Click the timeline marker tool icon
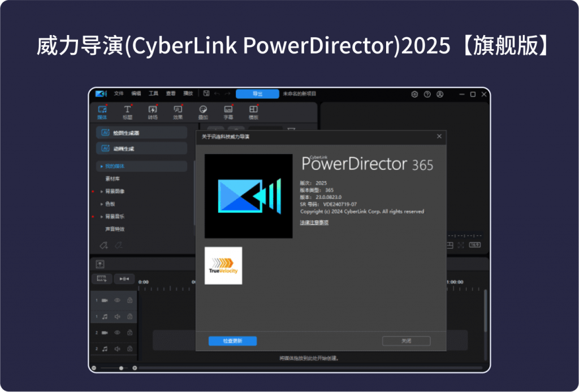Viewport: 579px width, 392px height. pos(100,264)
